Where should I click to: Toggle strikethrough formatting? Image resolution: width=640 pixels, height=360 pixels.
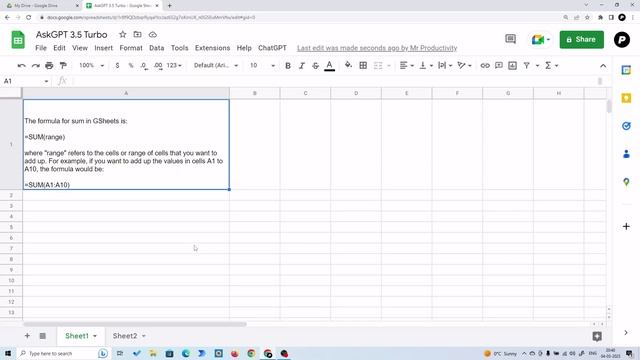(x=316, y=65)
